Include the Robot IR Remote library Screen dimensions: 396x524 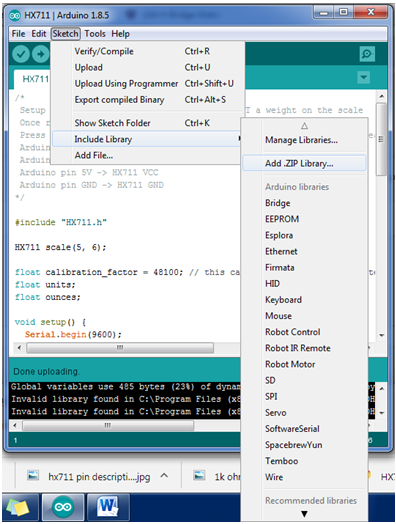tap(304, 348)
